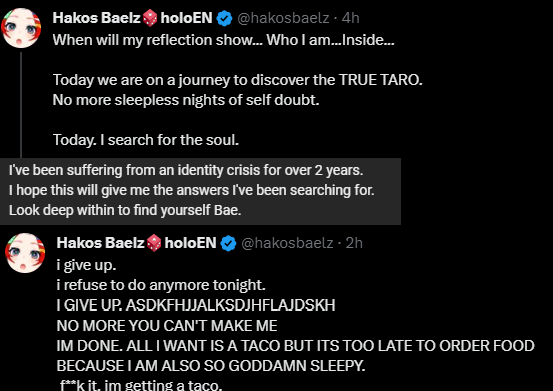Click the thread connector line below the first avatar
553x391 pixels.
[x=21, y=105]
